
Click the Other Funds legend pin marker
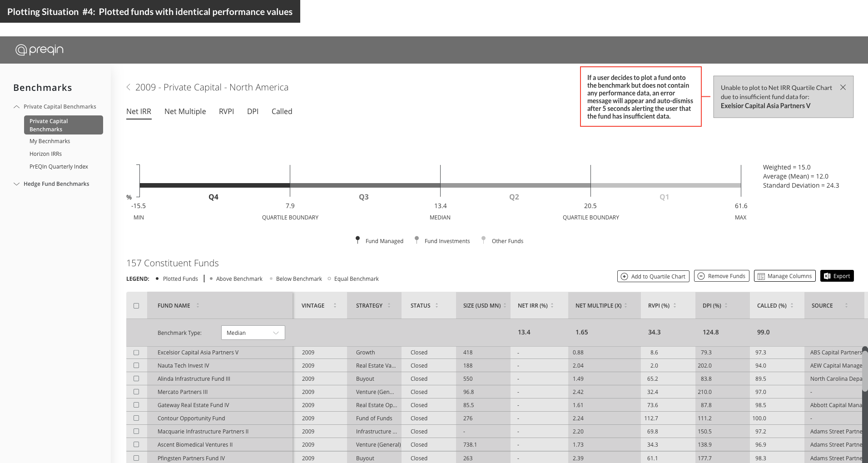pyautogui.click(x=483, y=239)
